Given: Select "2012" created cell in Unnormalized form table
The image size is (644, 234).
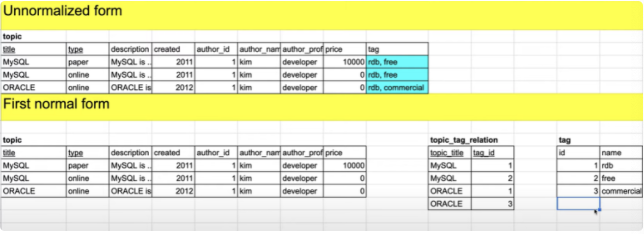Looking at the screenshot, I should point(173,88).
